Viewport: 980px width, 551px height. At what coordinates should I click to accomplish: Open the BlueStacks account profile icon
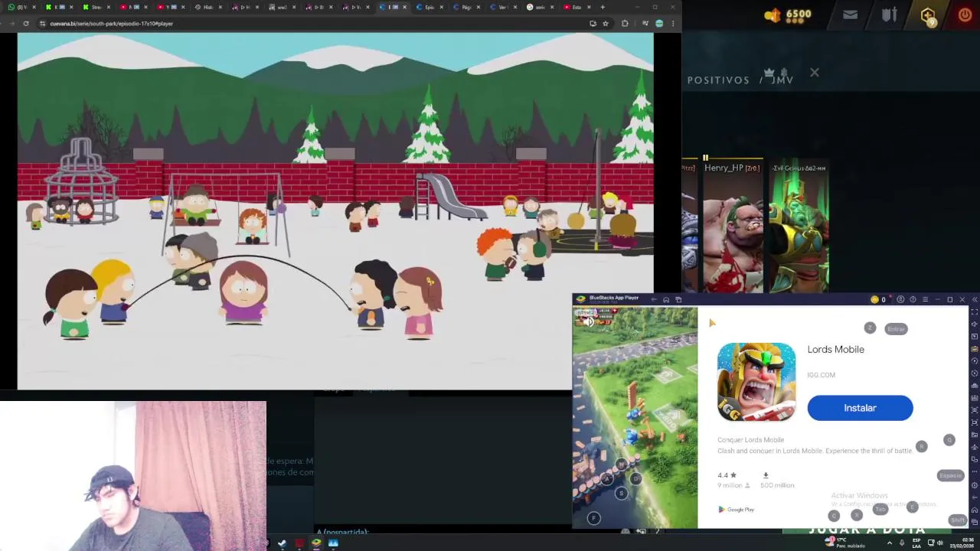pos(900,299)
